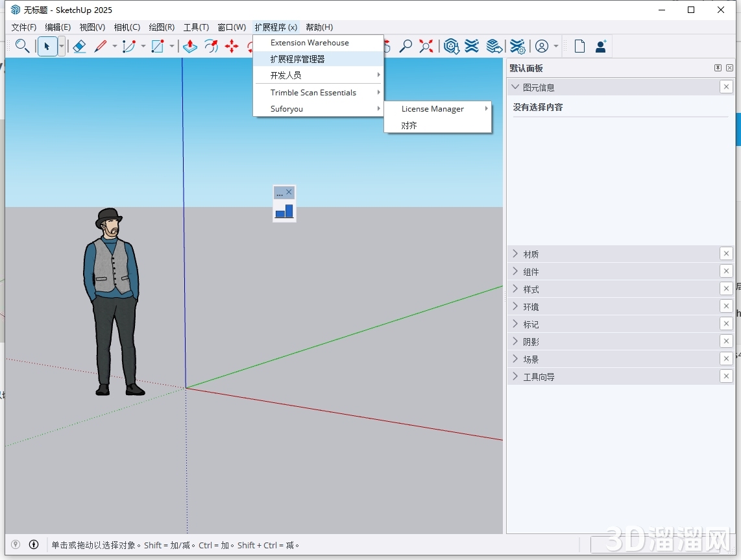This screenshot has height=560, width=741.
Task: Click the New Document icon
Action: (578, 45)
